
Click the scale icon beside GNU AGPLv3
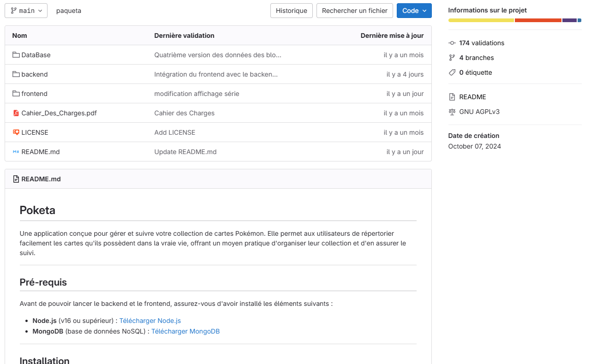(x=452, y=112)
